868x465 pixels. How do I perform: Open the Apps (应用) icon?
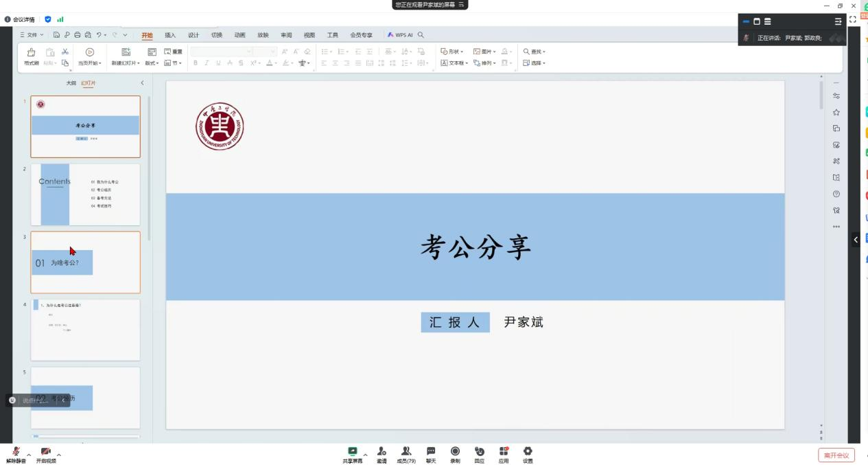[x=504, y=451]
